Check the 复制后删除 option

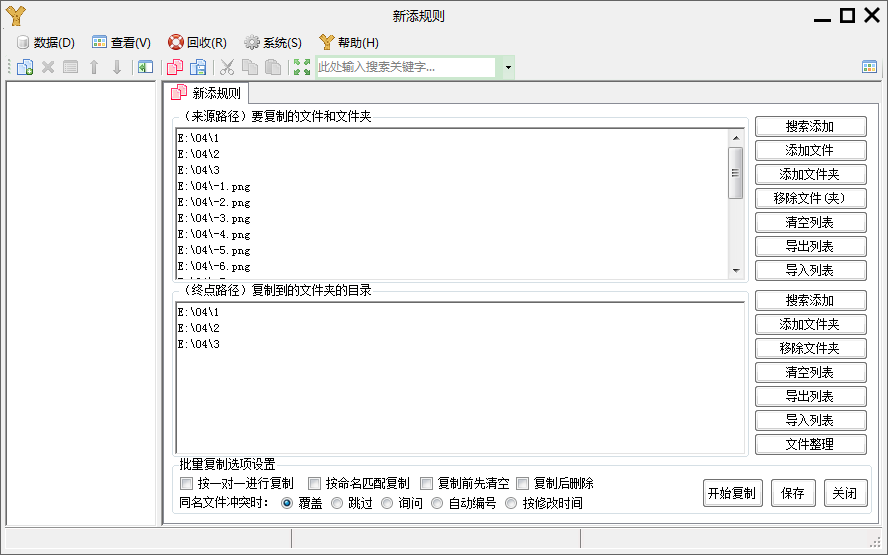pyautogui.click(x=555, y=483)
